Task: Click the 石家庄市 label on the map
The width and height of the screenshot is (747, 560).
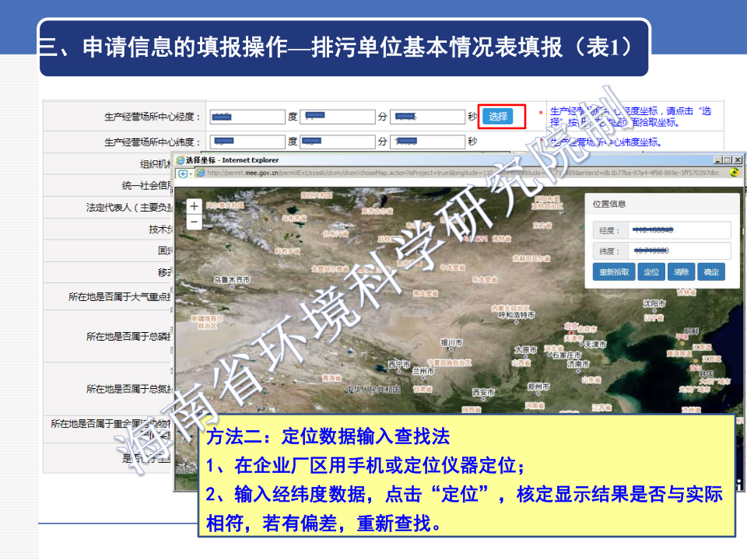Action: [567, 355]
